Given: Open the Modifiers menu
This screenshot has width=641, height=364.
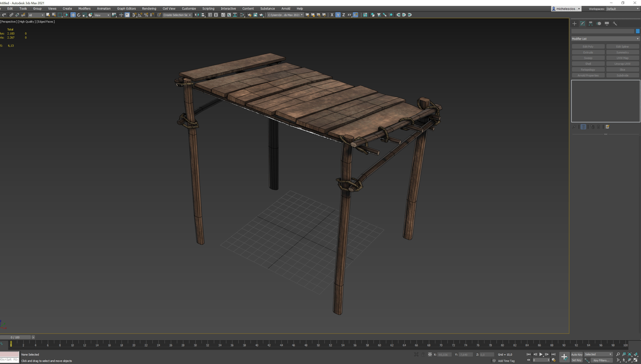Looking at the screenshot, I should click(x=84, y=9).
